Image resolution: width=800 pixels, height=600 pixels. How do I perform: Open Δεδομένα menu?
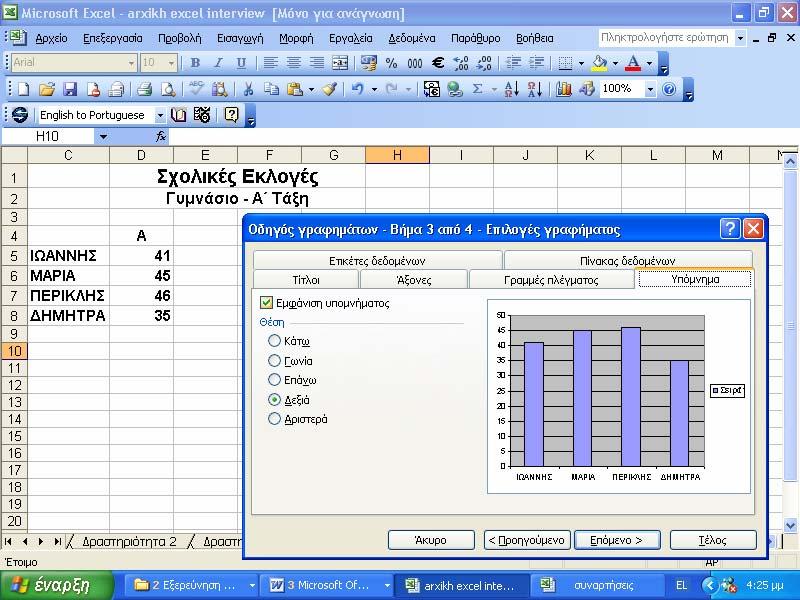[412, 38]
